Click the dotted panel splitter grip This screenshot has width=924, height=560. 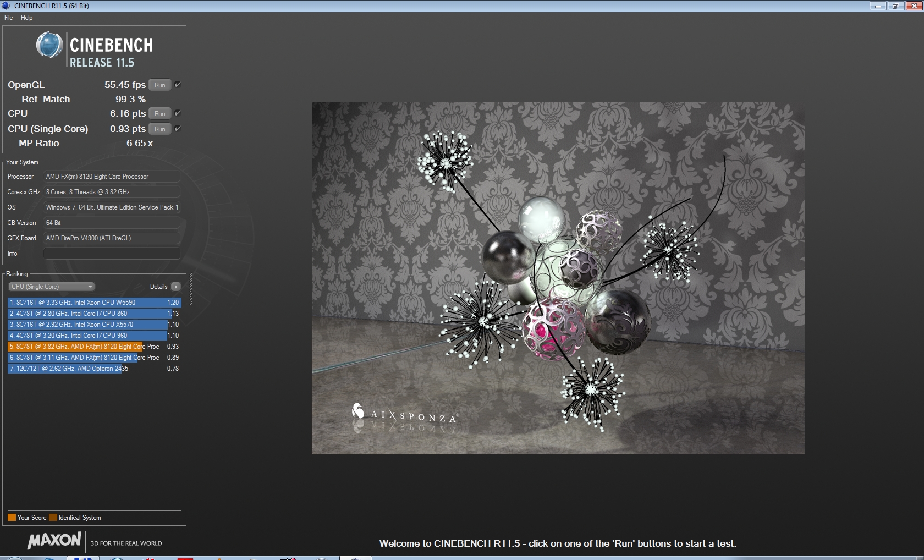(x=191, y=289)
